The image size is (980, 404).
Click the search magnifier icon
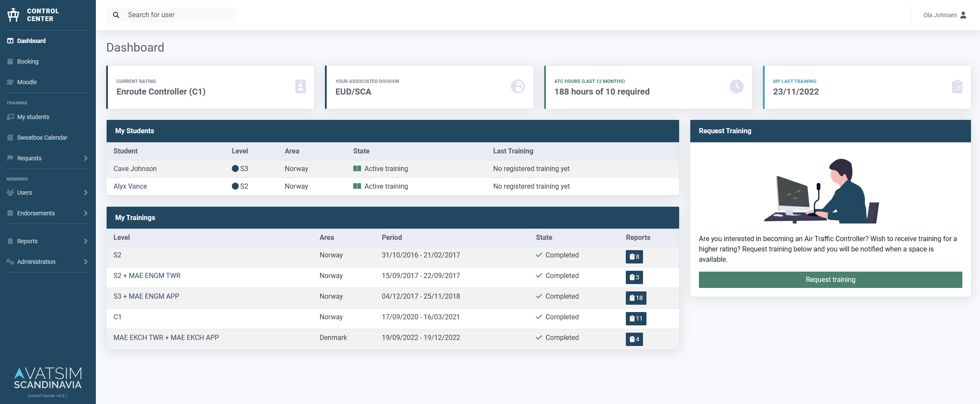[116, 15]
